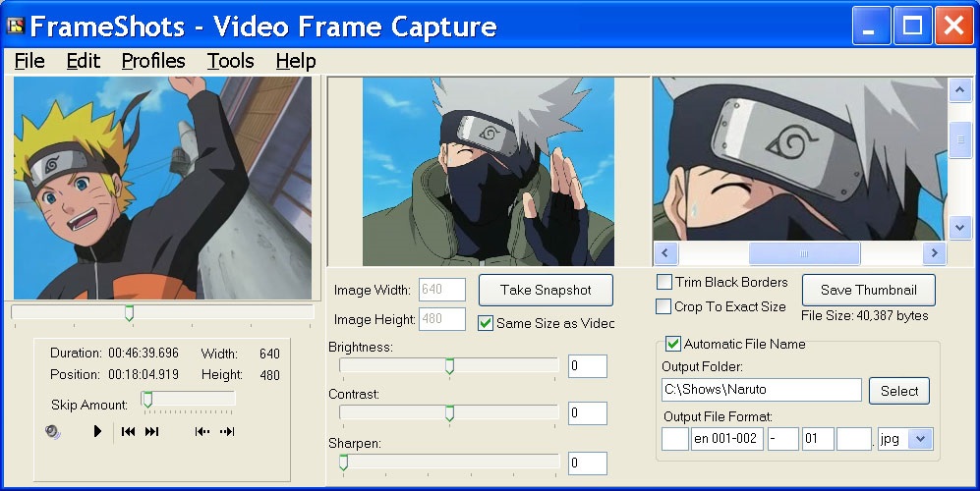Screen dimensions: 980x491
Task: Open the Tools menu
Action: (x=231, y=61)
